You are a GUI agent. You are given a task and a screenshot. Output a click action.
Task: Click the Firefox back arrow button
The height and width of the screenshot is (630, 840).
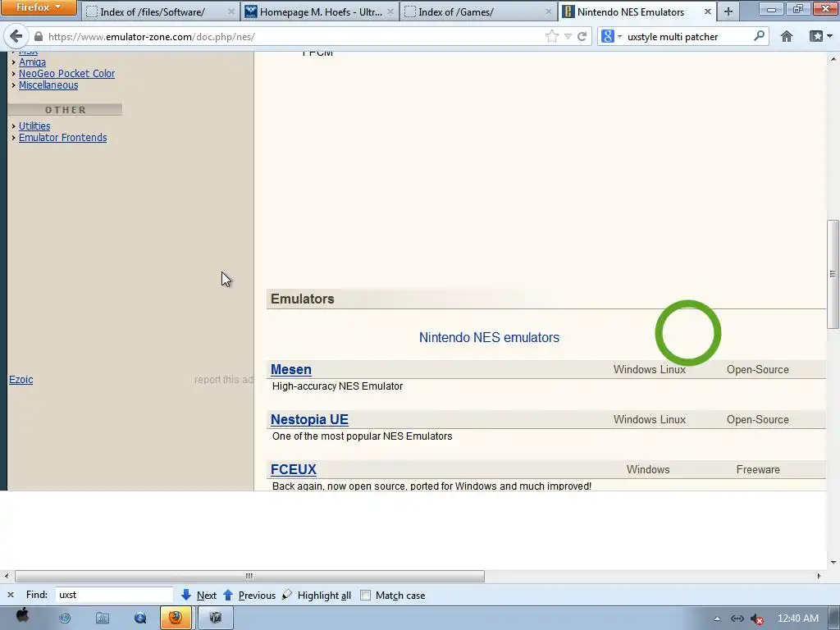[16, 36]
